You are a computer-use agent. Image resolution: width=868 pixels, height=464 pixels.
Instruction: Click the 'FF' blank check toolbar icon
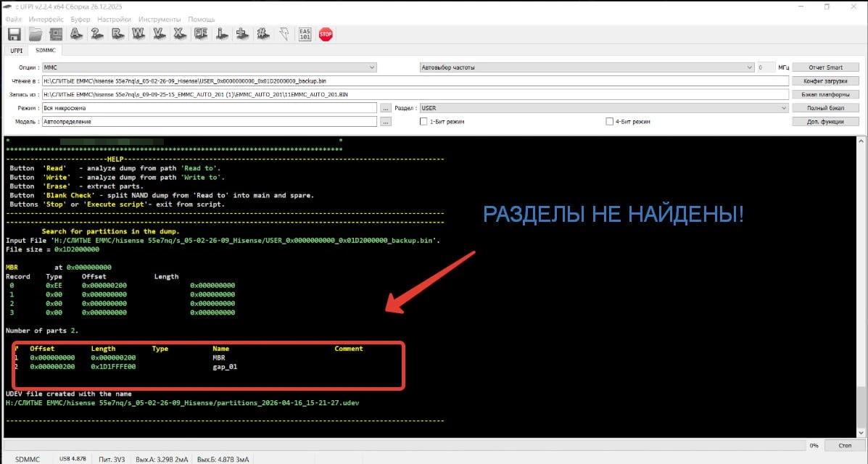(201, 34)
